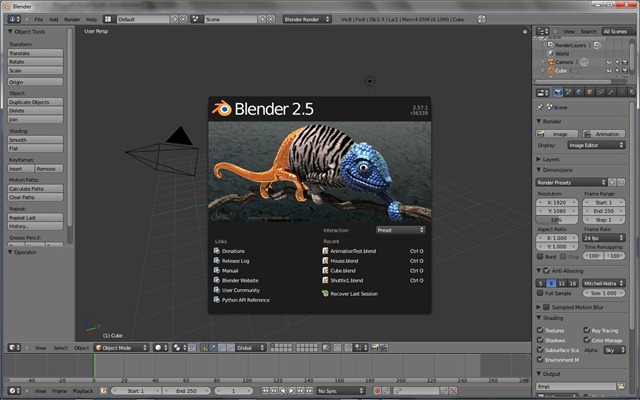Image resolution: width=640 pixels, height=400 pixels.
Task: Open the 24 fps frame rate dropdown
Action: click(604, 238)
